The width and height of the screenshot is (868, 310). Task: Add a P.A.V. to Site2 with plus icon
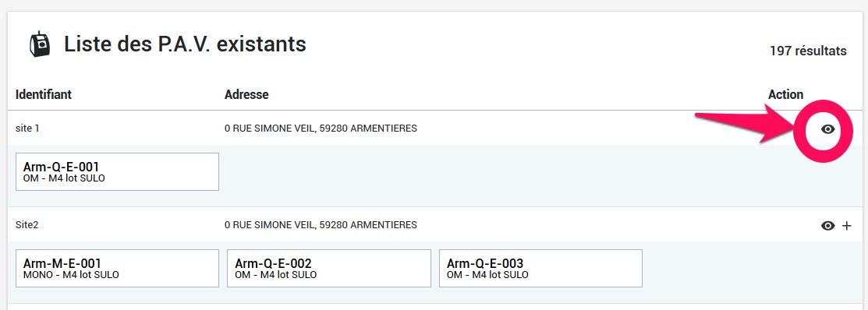click(x=846, y=225)
